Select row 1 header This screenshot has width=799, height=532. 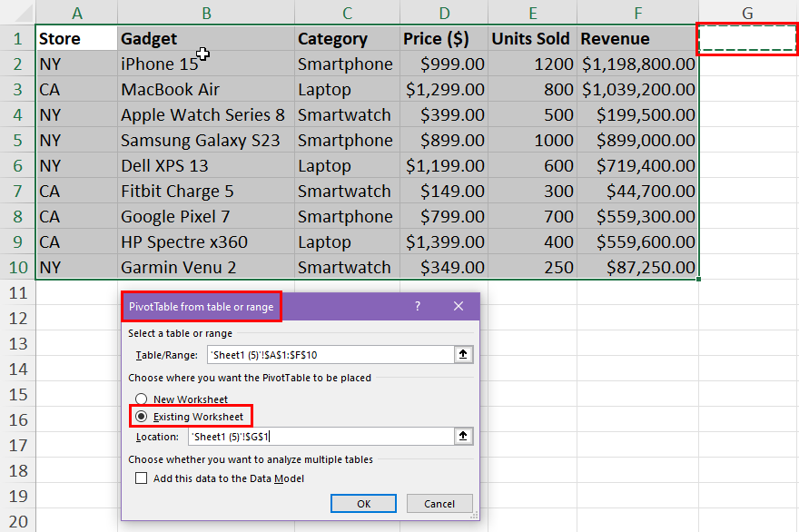pos(18,38)
